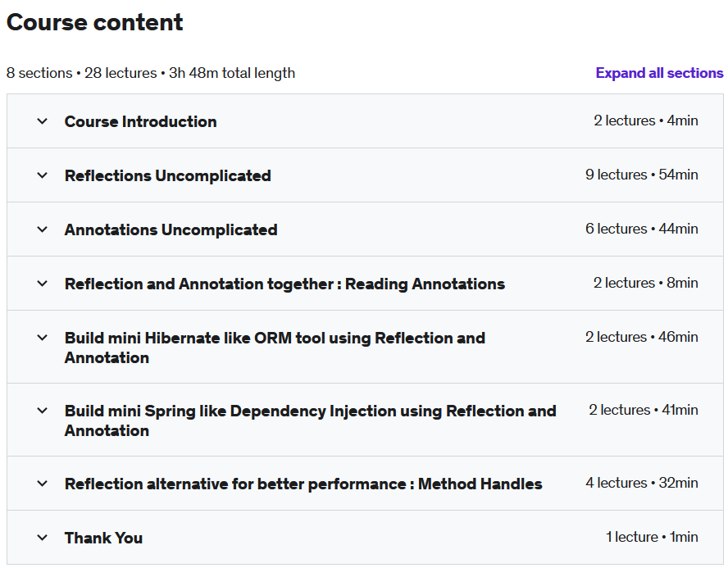Click the '9 lectures • 54min' text
728x568 pixels.
642,175
